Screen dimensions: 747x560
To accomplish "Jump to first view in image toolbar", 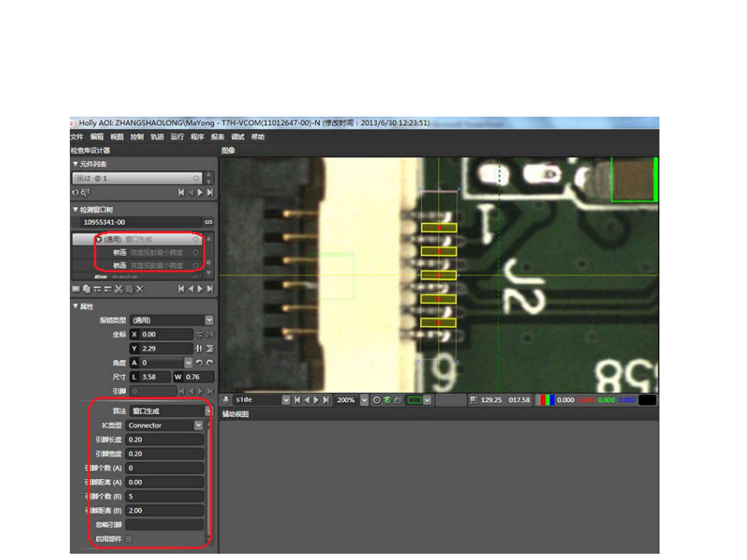I will (297, 400).
